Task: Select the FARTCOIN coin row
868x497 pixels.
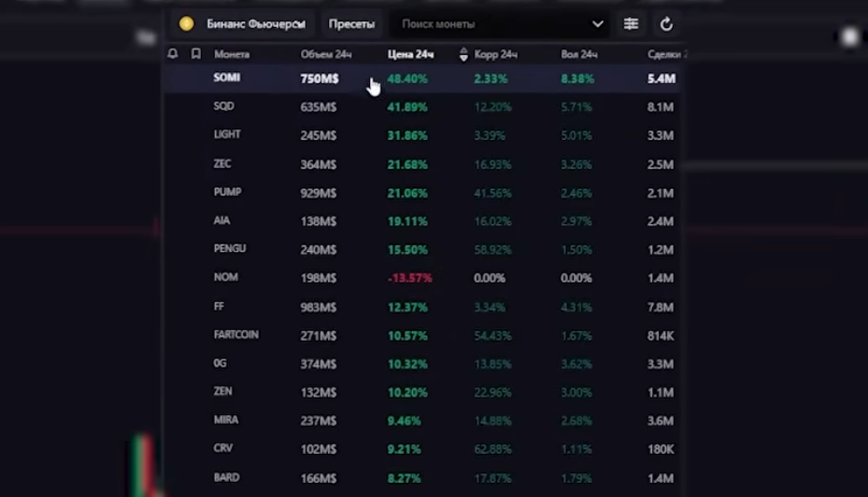Action: point(423,335)
